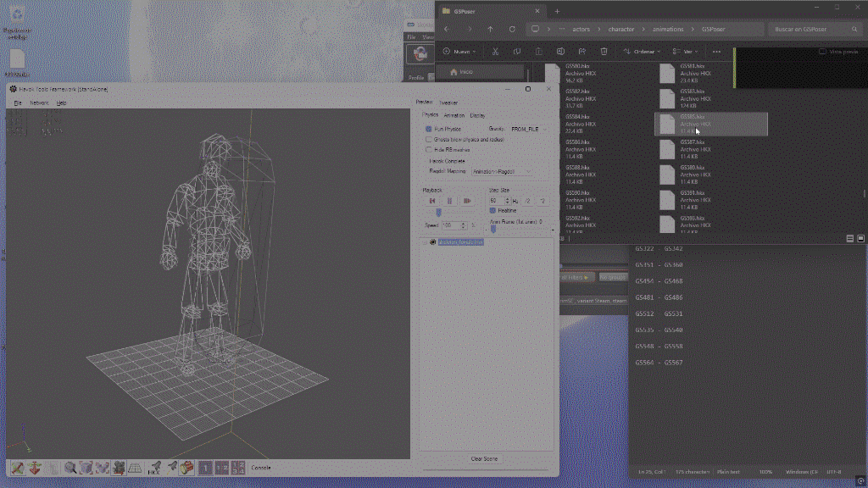Image resolution: width=868 pixels, height=488 pixels.
Task: Switch Explorer to details view button
Action: 850,238
